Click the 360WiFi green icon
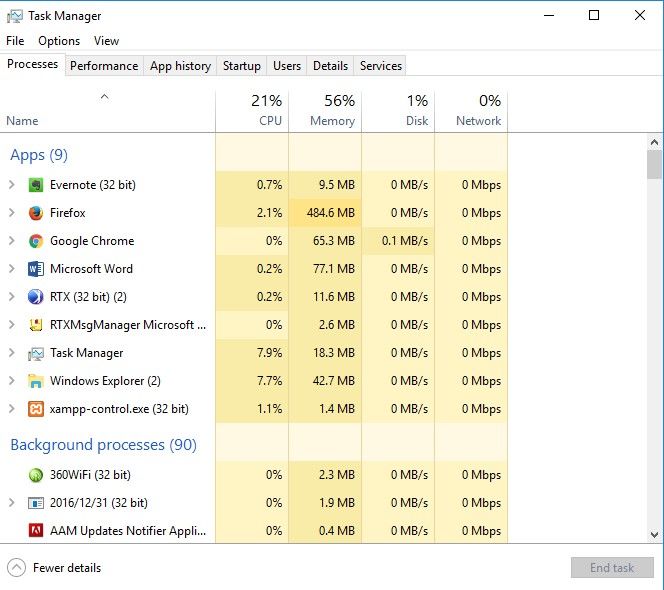664x590 pixels. click(x=36, y=475)
